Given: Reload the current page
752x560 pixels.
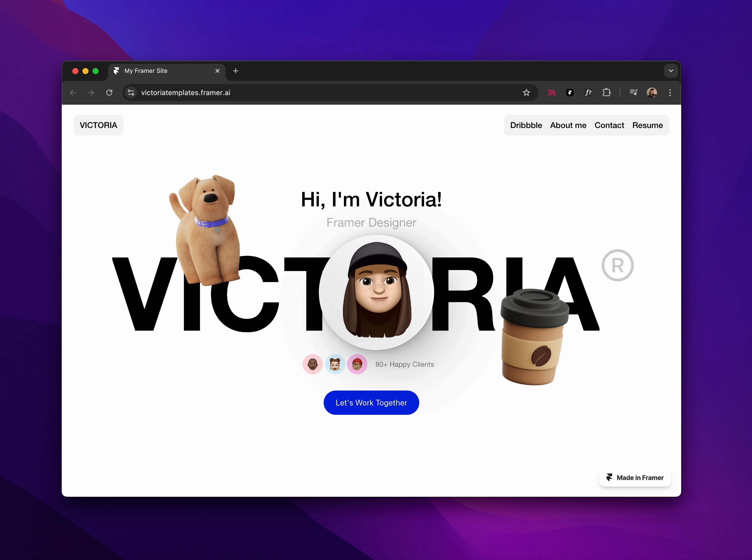Looking at the screenshot, I should 109,93.
